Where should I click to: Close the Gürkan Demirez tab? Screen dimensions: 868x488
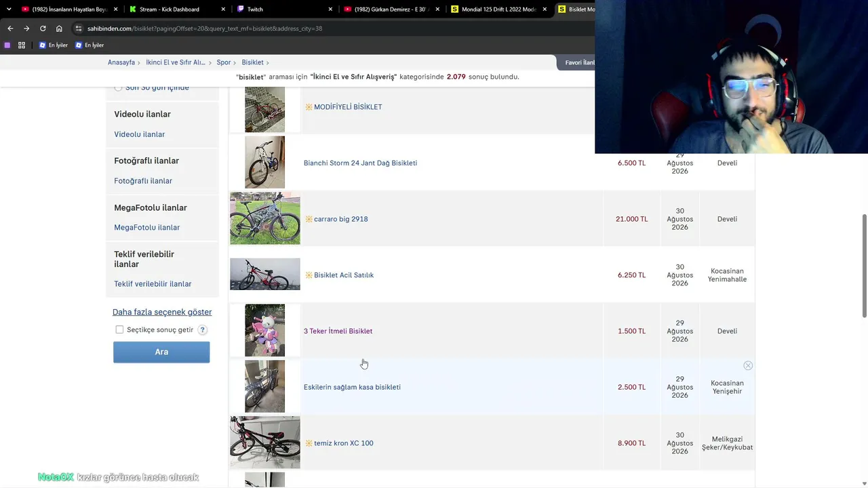coord(437,9)
